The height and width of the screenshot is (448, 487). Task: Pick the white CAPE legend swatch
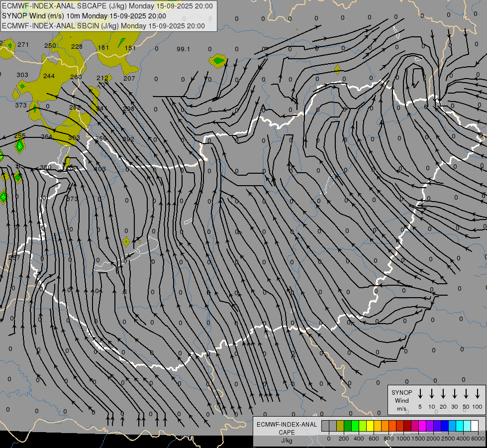475,426
